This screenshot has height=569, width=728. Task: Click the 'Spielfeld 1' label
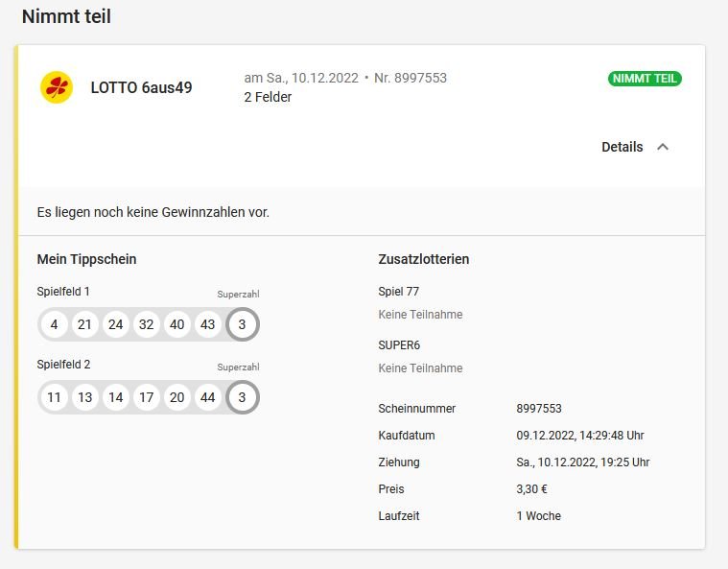coord(63,292)
